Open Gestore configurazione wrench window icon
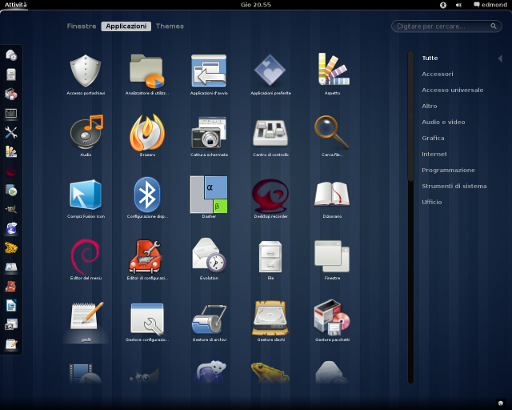512x410 pixels. [147, 319]
